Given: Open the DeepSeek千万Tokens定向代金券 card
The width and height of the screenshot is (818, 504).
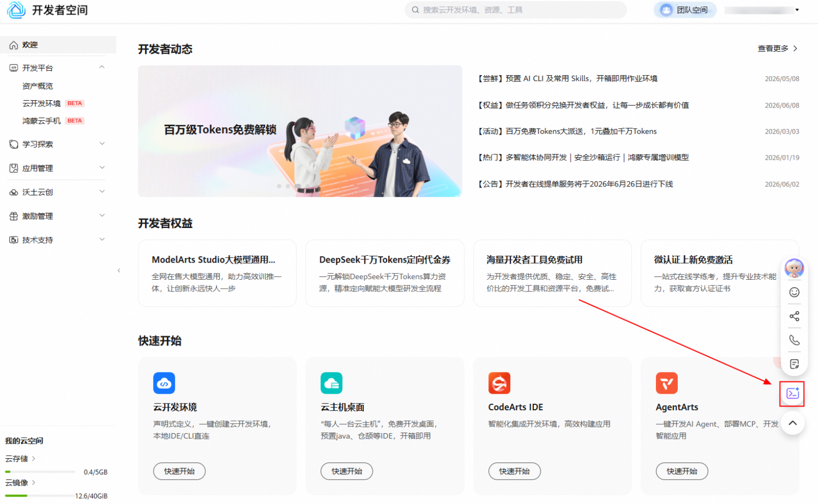Looking at the screenshot, I should click(385, 273).
